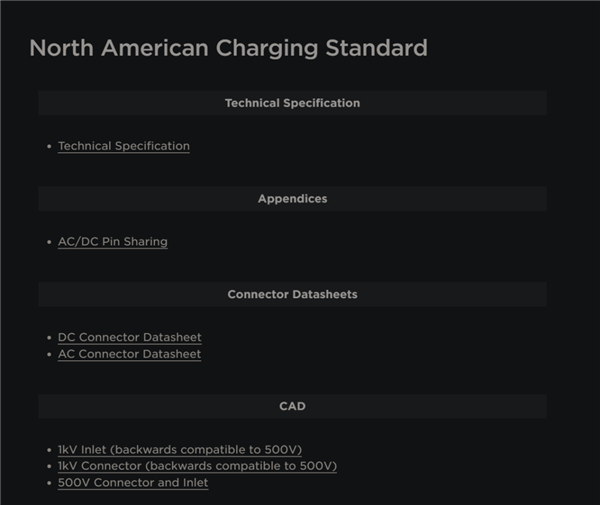Click the bullet beside the 1kV Inlet link
Image resolution: width=600 pixels, height=505 pixels.
[49, 451]
